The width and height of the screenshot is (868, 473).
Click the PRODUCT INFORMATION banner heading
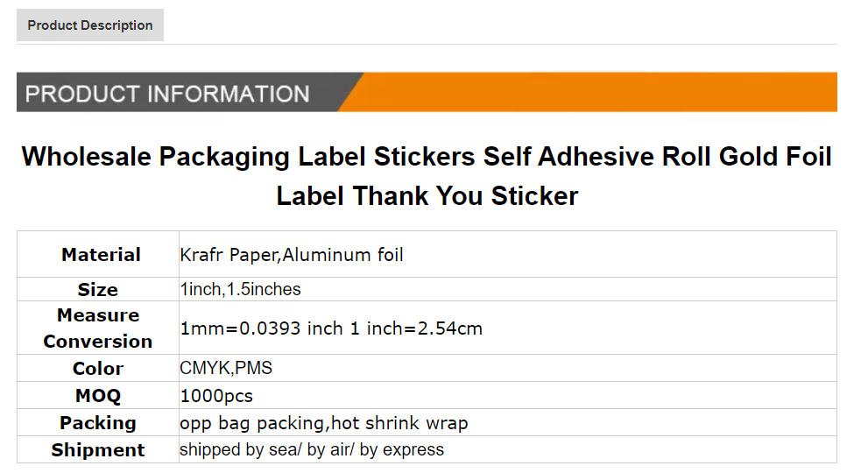[x=167, y=94]
